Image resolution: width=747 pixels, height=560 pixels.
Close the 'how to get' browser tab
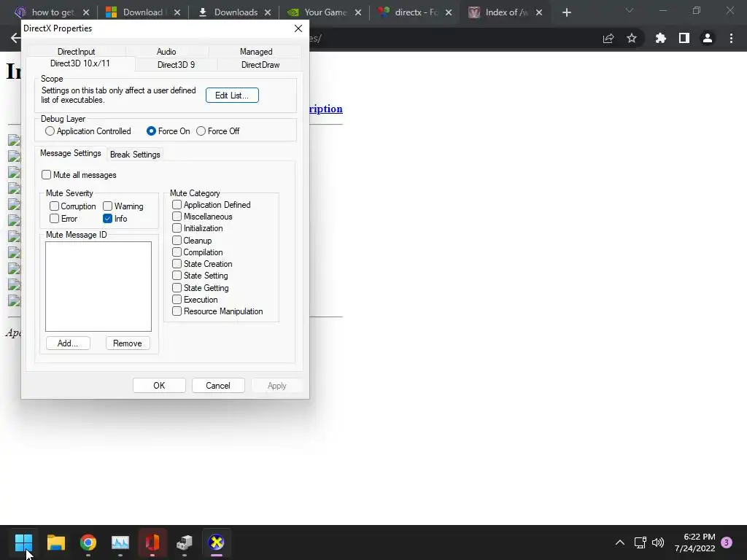86,12
